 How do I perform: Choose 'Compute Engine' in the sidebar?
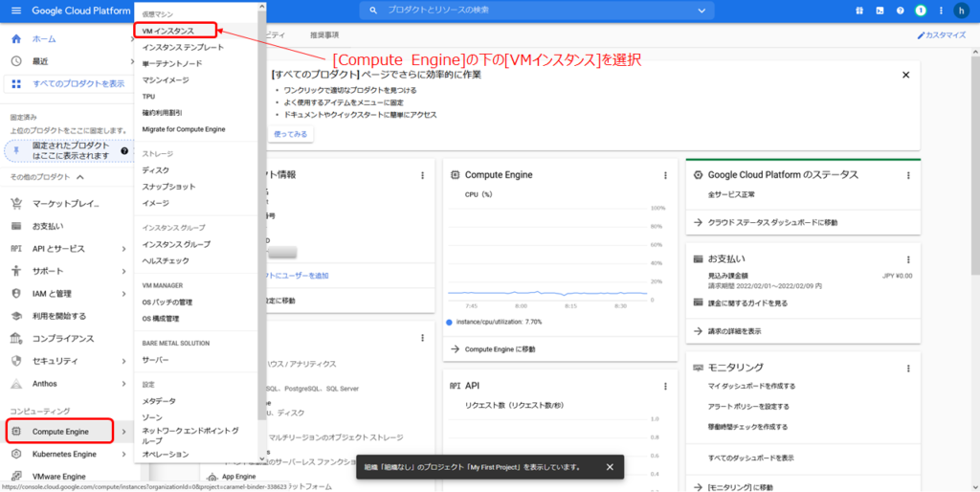pyautogui.click(x=59, y=432)
